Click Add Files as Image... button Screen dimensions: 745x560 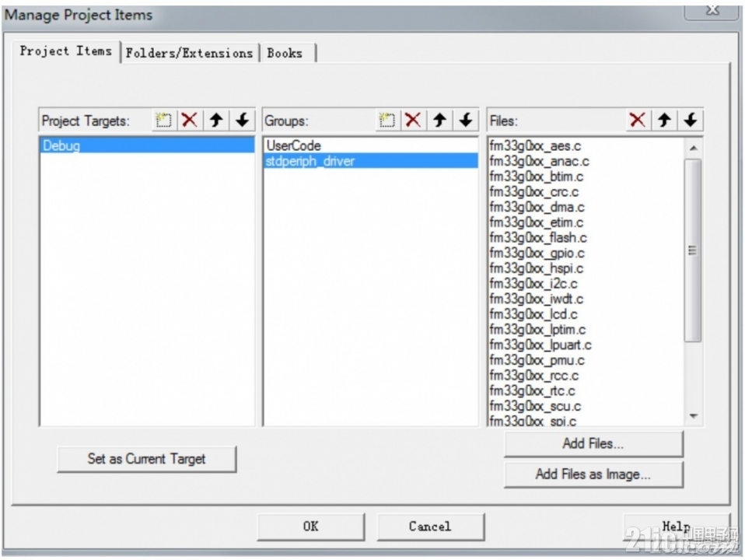(x=593, y=474)
